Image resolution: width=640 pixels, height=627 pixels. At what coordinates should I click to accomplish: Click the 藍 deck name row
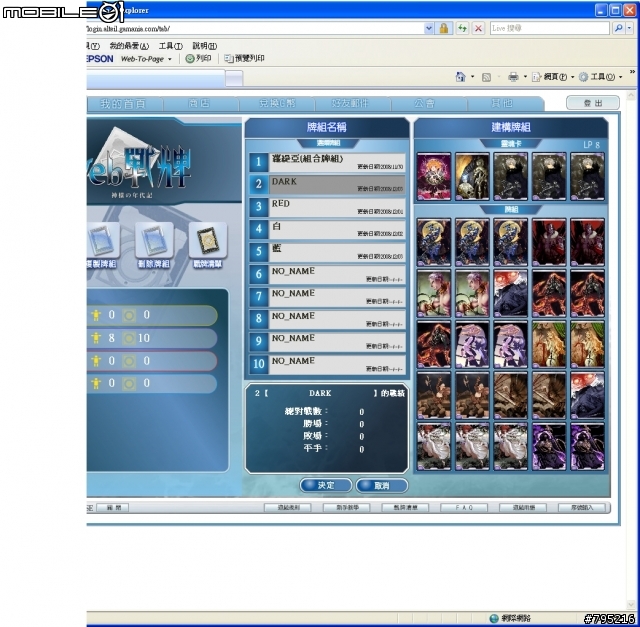click(x=337, y=252)
